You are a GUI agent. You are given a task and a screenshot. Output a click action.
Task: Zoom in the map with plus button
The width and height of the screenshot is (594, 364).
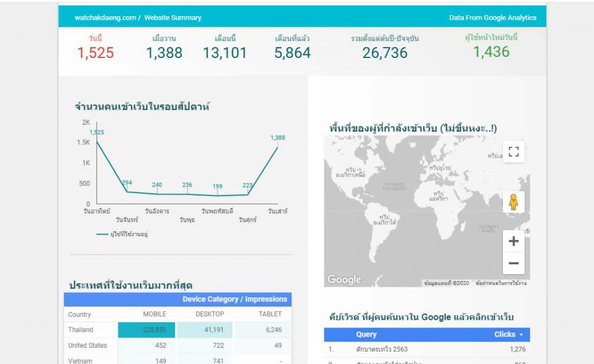pyautogui.click(x=513, y=241)
